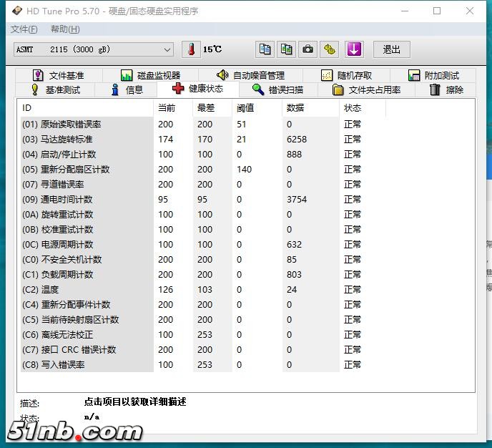The height and width of the screenshot is (448, 492).
Task: Click data value 888 in start/stop row
Action: [x=294, y=155]
